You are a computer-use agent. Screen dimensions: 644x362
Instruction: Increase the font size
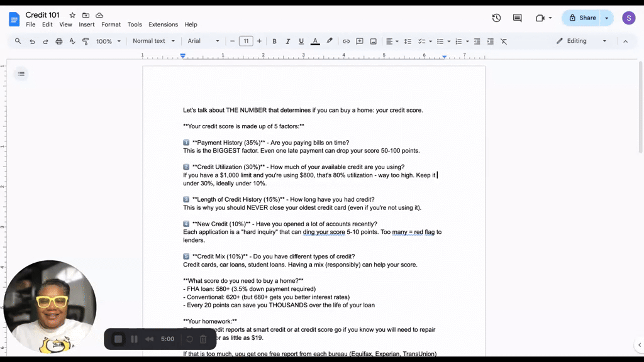(x=259, y=41)
